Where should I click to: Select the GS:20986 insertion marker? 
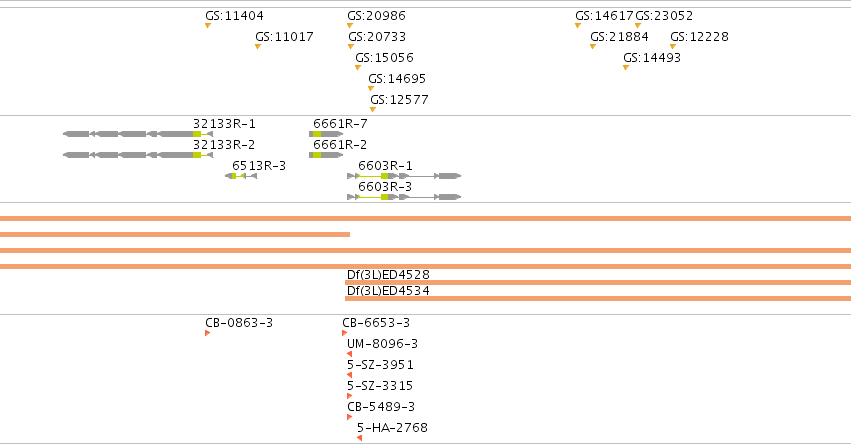[350, 26]
